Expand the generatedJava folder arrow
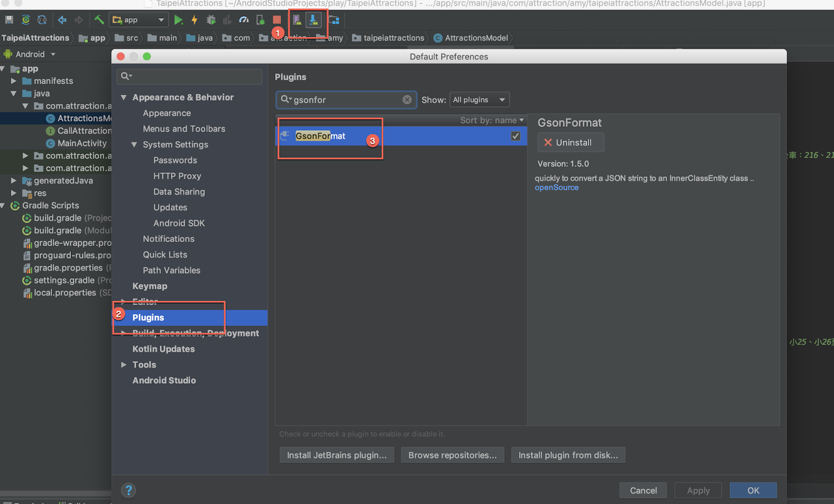The width and height of the screenshot is (834, 504). 14,181
